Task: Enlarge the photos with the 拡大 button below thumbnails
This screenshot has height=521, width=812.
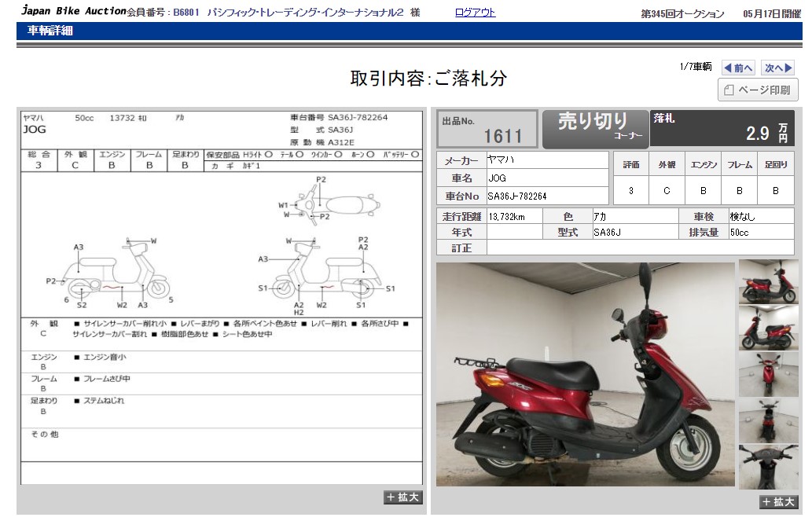Action: [778, 502]
